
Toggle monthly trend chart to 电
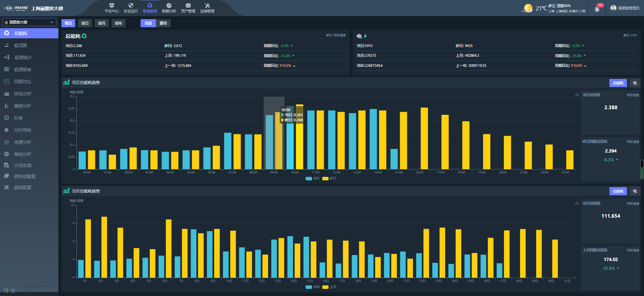point(635,191)
